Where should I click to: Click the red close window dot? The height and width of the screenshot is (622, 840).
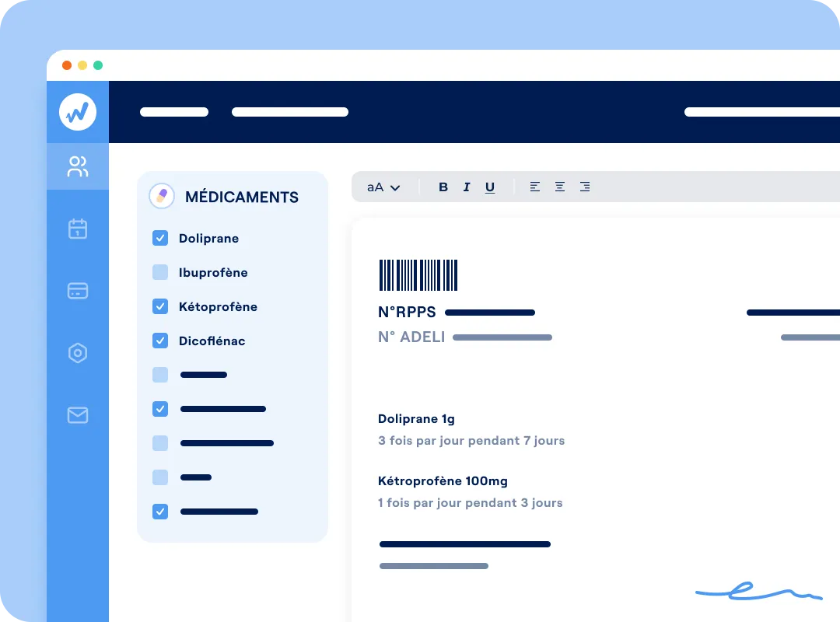(x=67, y=65)
